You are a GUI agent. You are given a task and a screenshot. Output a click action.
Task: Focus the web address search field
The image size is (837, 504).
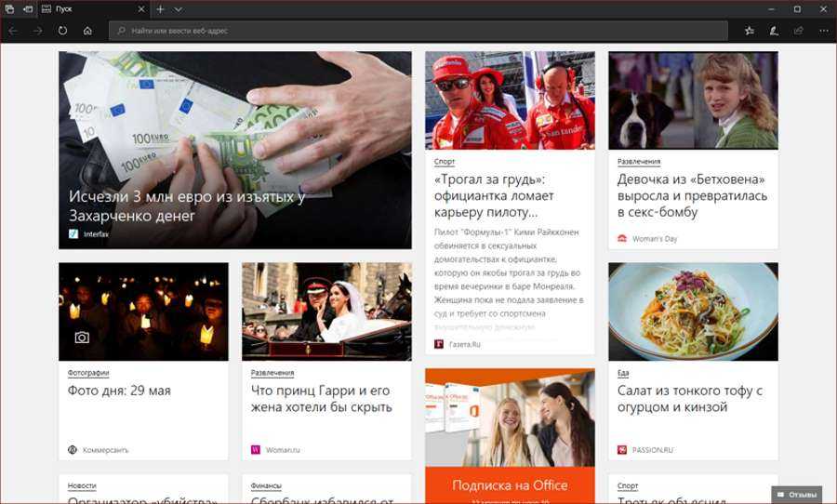[x=418, y=31]
